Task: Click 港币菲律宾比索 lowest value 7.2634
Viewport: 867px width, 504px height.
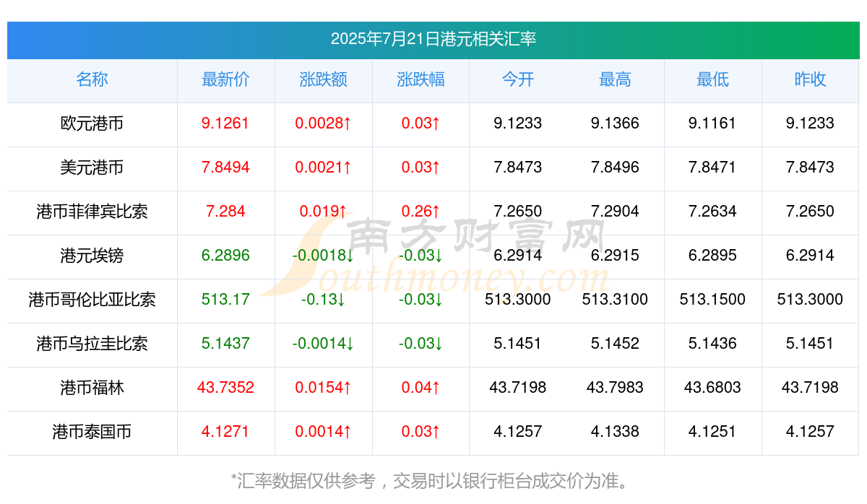Action: (x=712, y=212)
